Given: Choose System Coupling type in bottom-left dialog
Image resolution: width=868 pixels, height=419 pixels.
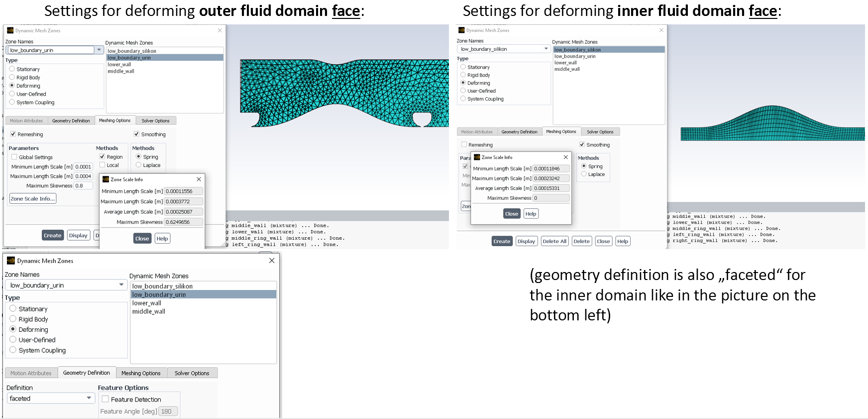Looking at the screenshot, I should pyautogui.click(x=13, y=350).
